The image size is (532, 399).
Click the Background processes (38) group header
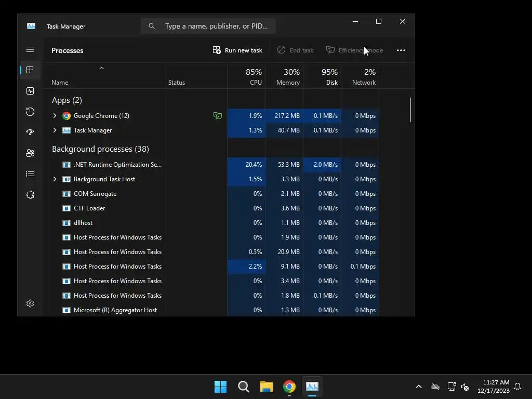100,149
